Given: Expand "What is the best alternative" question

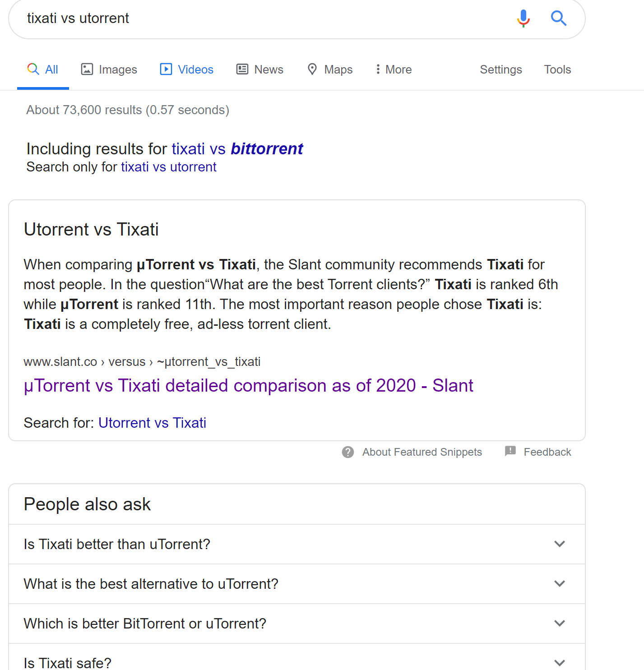Looking at the screenshot, I should (559, 583).
